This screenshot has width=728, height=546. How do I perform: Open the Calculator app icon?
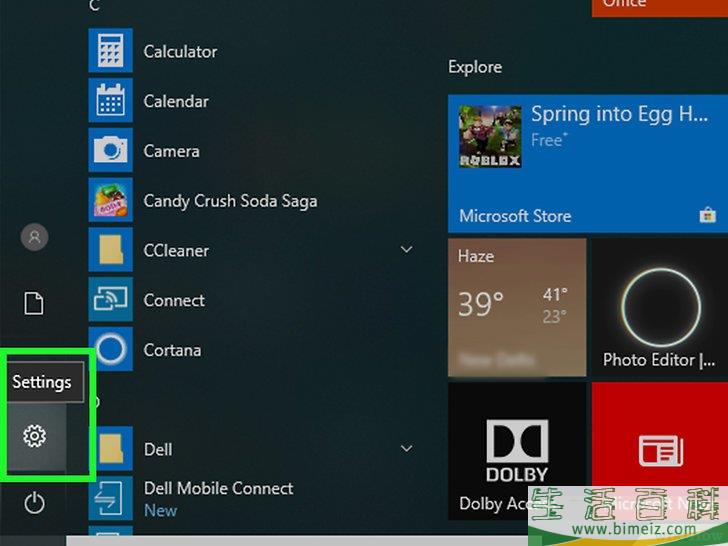[x=110, y=50]
